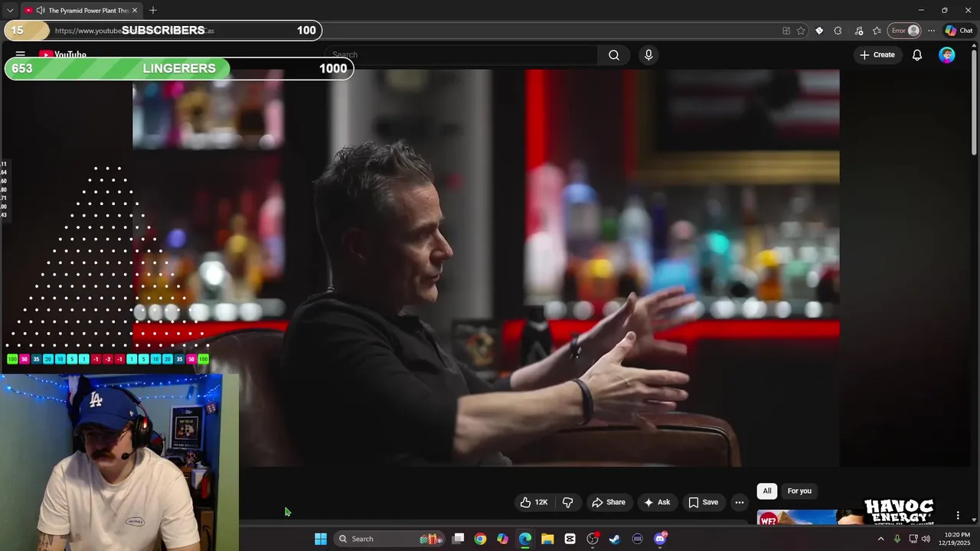Click the Create button
The image size is (980, 551).
coord(877,55)
